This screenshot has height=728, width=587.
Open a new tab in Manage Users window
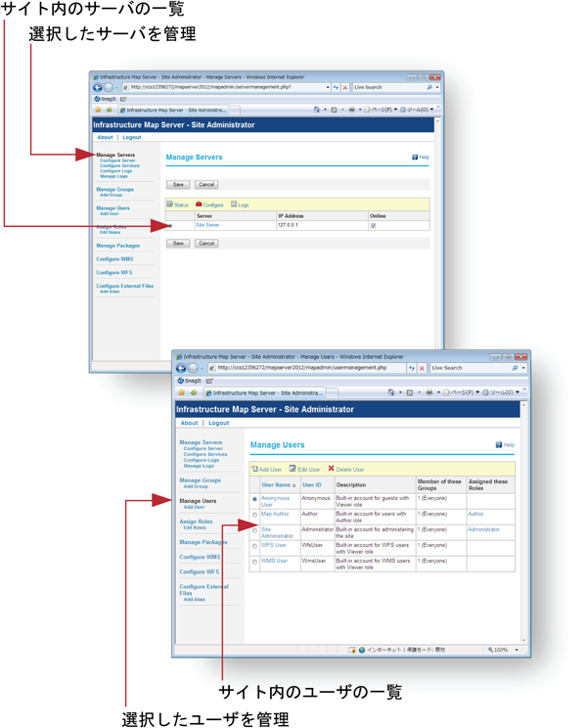click(x=332, y=393)
